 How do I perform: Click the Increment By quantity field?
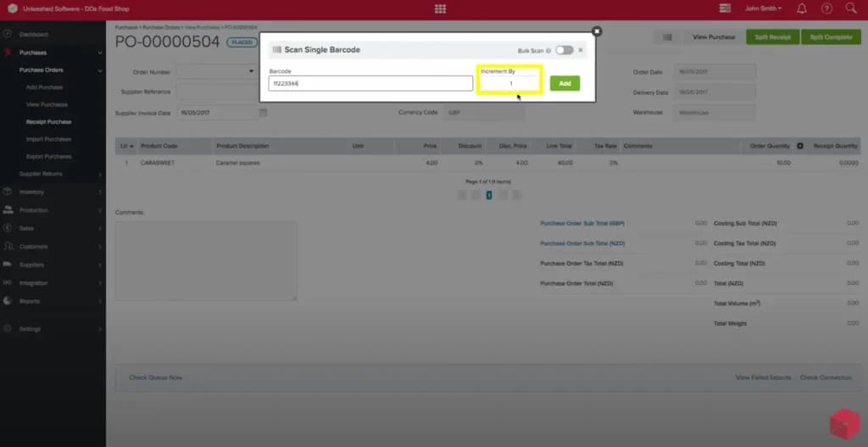pos(509,84)
